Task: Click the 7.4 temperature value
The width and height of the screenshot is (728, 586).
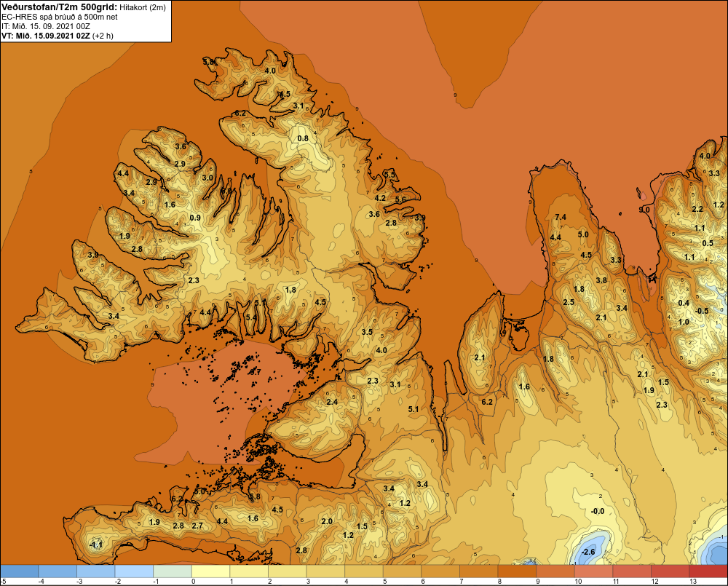Action: [561, 217]
